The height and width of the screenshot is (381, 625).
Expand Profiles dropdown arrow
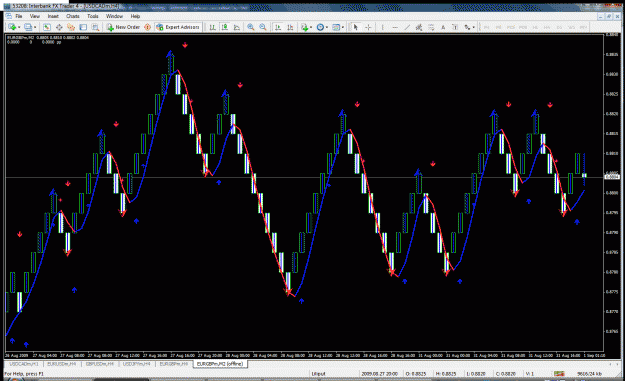click(35, 27)
